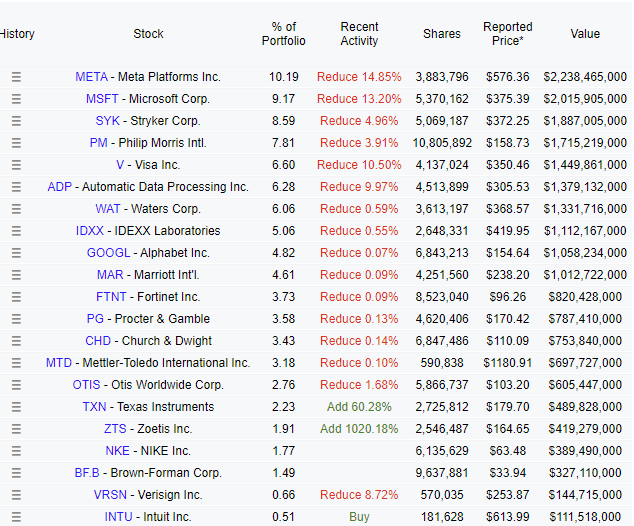Open history icon for PM row
The image size is (634, 526).
pyautogui.click(x=16, y=143)
